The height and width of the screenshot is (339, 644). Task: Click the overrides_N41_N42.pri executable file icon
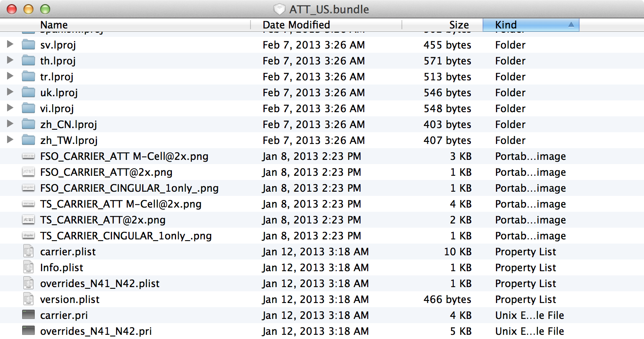pyautogui.click(x=28, y=331)
